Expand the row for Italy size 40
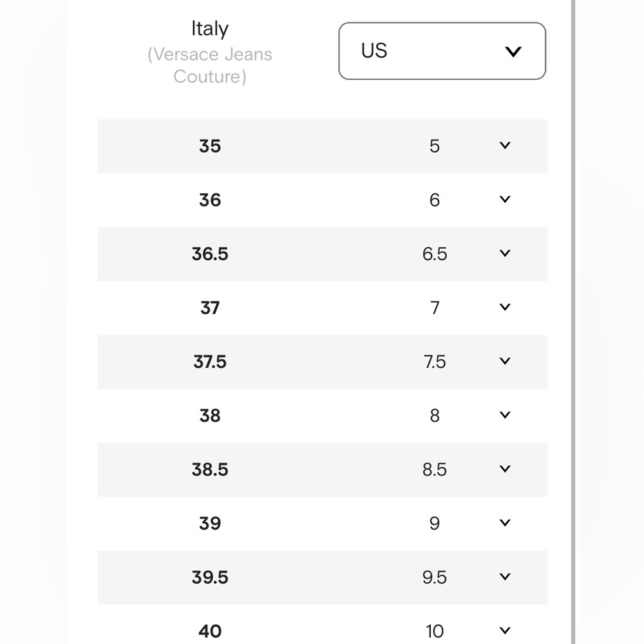The width and height of the screenshot is (644, 644). click(505, 630)
